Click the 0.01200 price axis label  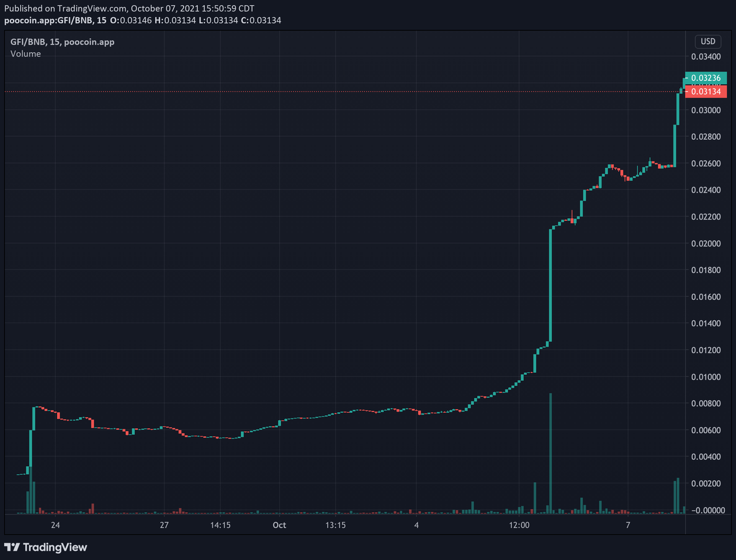click(x=705, y=350)
